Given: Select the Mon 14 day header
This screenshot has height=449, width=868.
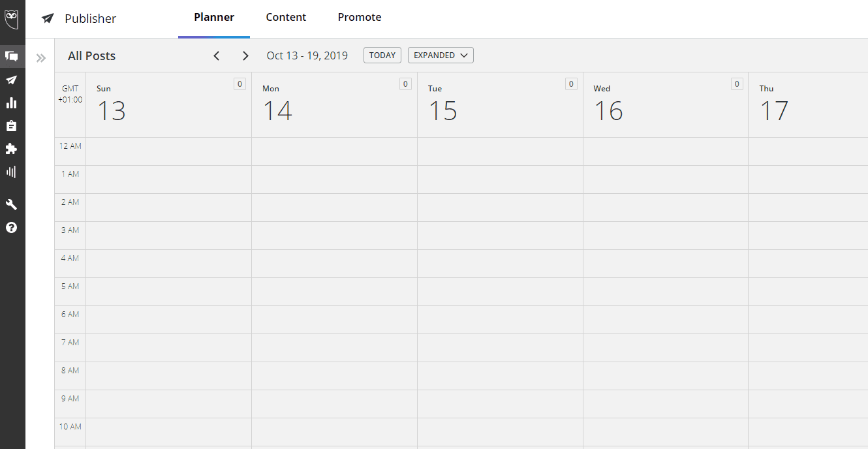Looking at the screenshot, I should pos(334,104).
